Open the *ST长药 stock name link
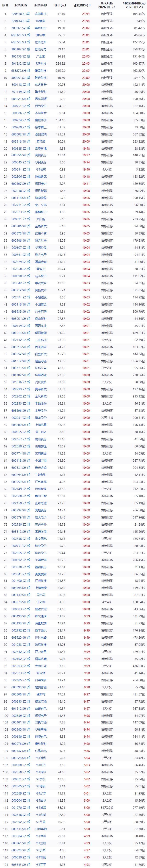The image size is (147, 868). 41,170
